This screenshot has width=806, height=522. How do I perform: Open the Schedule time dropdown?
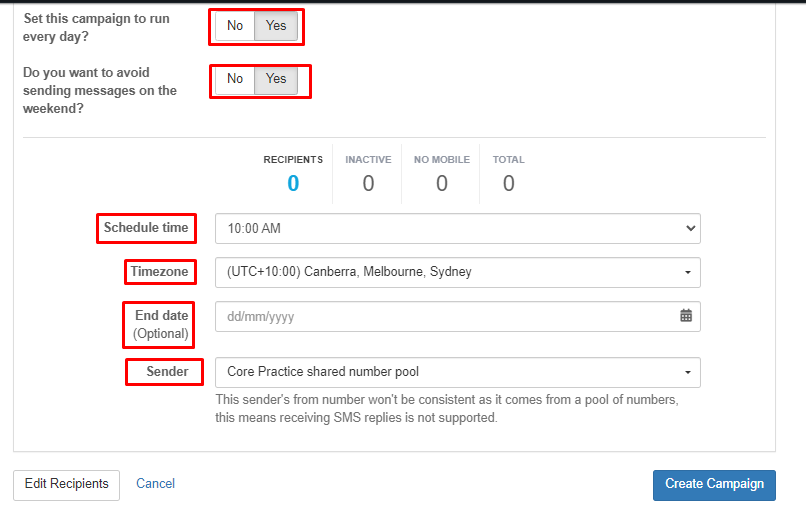click(457, 229)
